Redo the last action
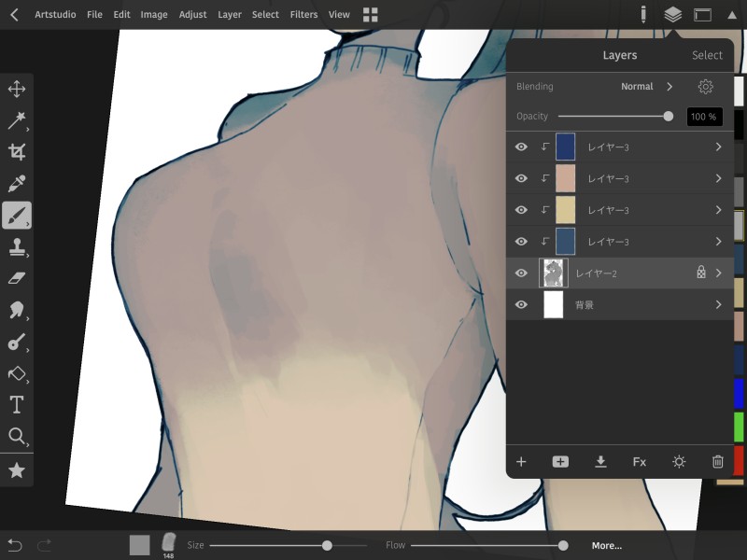Screen dimensions: 747x560 [44, 545]
